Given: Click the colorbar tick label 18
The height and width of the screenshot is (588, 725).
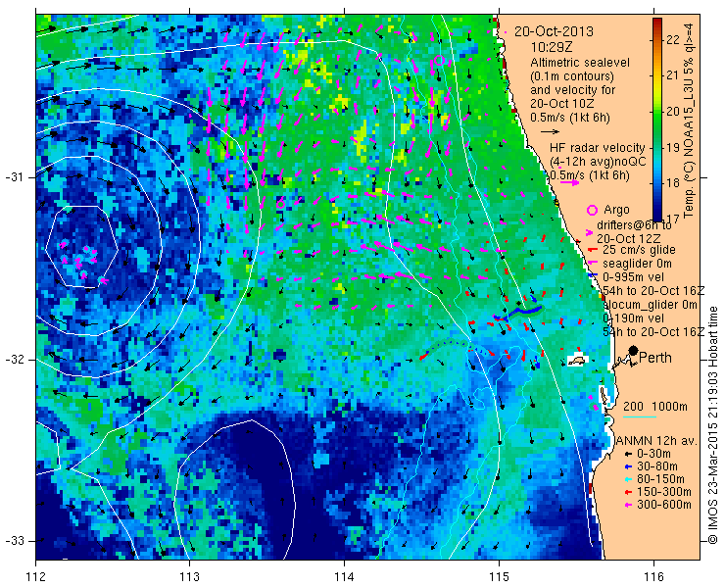Looking at the screenshot, I should (x=672, y=183).
